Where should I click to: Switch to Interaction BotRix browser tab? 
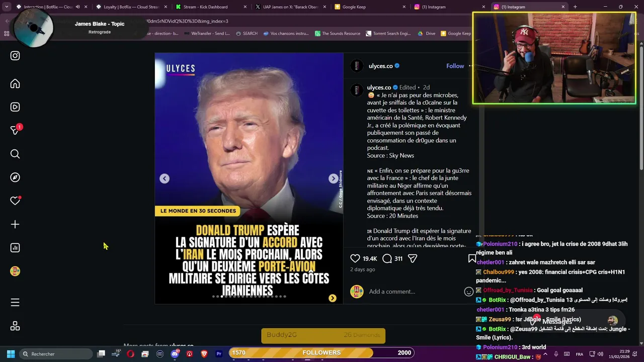48,7
